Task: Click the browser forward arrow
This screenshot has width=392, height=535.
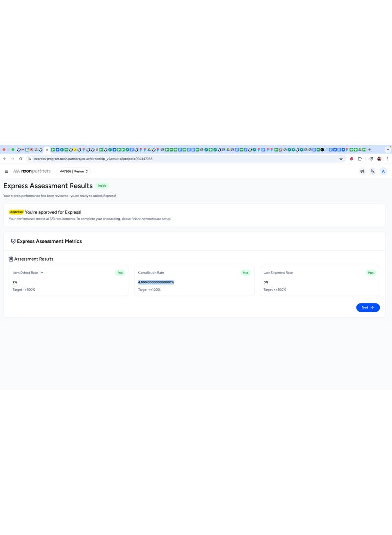Action: [13, 159]
